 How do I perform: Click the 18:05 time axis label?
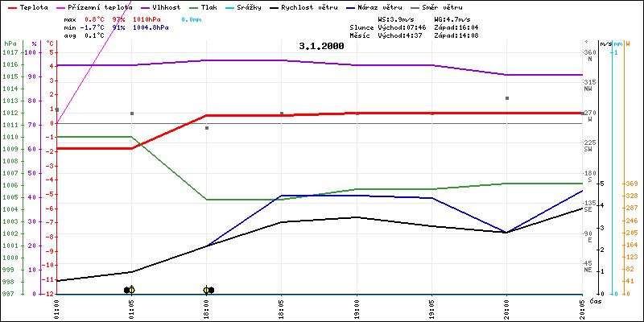[282, 306]
